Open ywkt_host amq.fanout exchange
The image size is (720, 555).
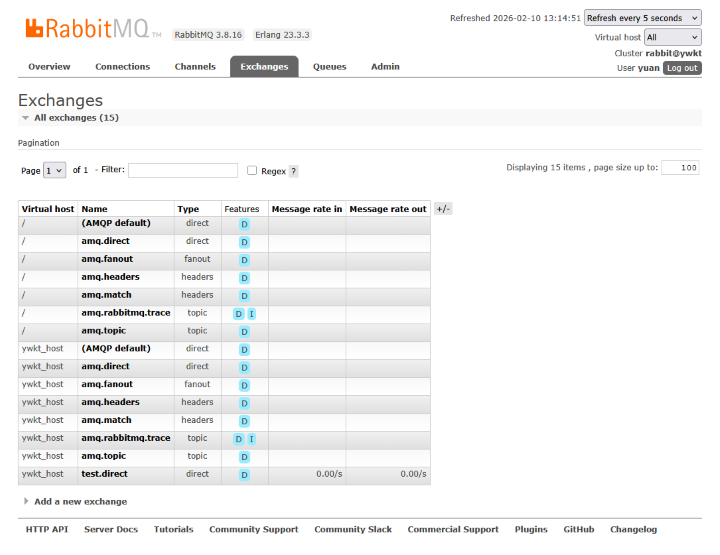[x=107, y=384]
